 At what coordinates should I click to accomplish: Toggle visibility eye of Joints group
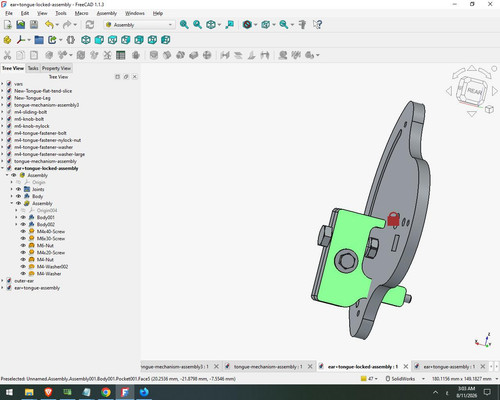(19, 189)
